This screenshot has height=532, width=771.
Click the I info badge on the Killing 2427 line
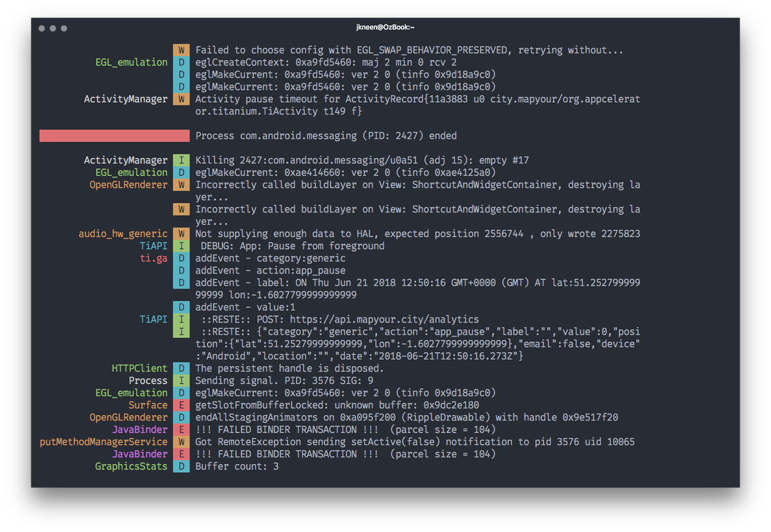tap(181, 160)
